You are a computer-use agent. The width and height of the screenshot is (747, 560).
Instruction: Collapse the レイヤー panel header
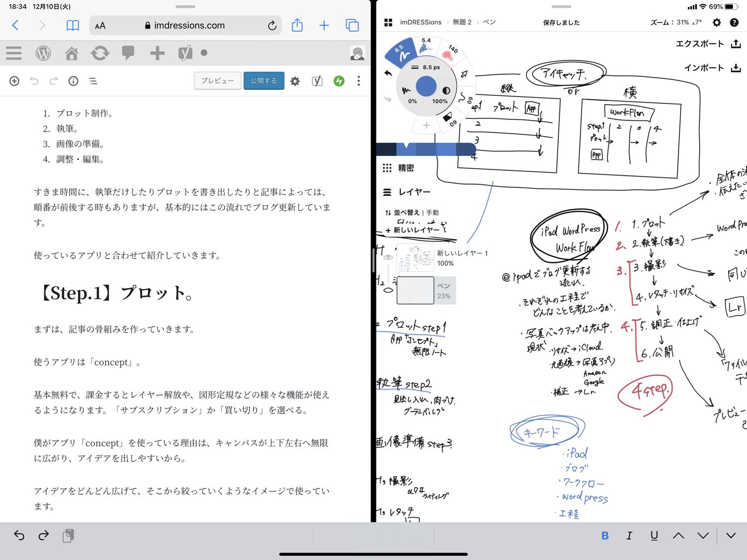406,192
